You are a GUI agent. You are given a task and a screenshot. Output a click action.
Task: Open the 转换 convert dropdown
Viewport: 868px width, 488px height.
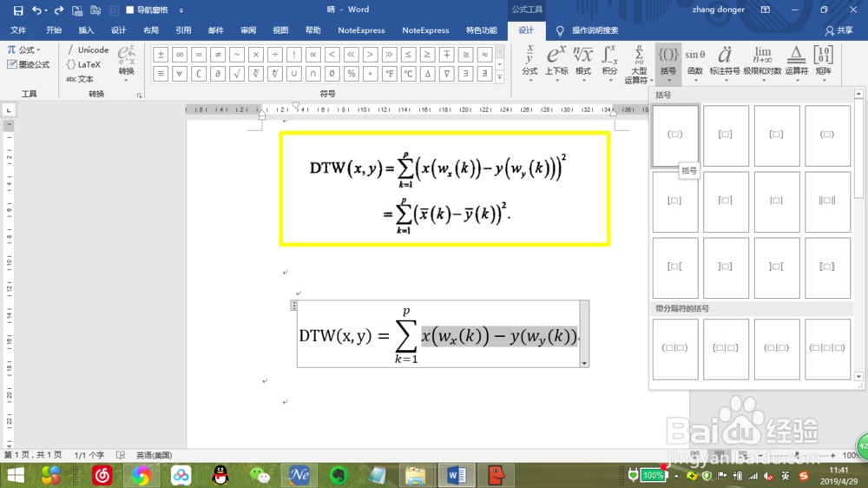point(126,63)
